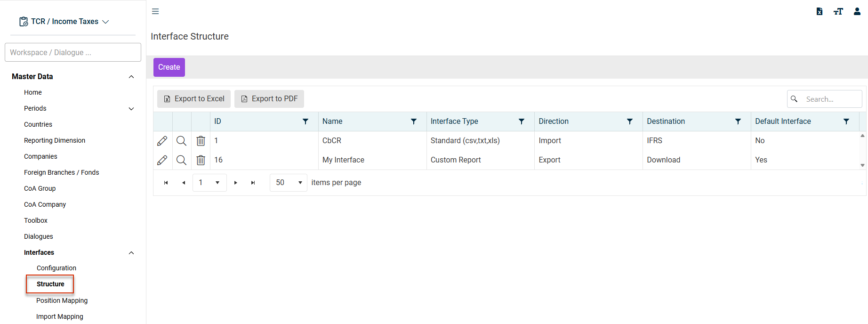Delete My Interface row with trash icon
868x324 pixels.
tap(201, 160)
